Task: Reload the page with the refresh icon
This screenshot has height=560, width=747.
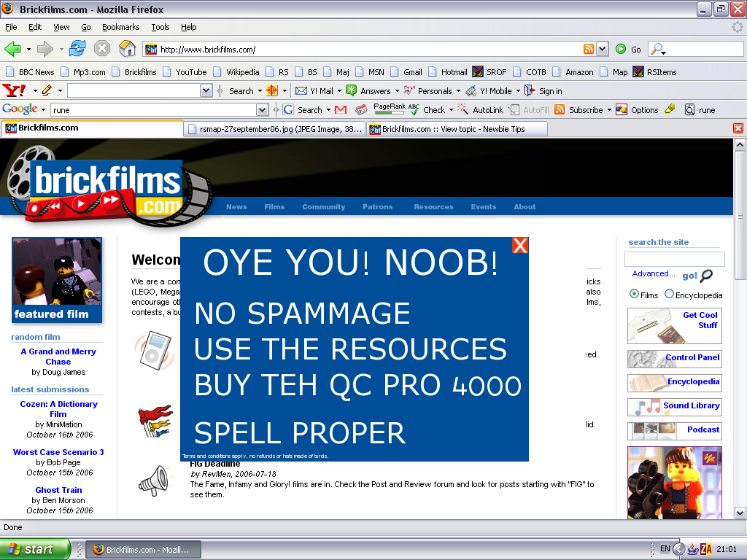Action: pos(77,49)
